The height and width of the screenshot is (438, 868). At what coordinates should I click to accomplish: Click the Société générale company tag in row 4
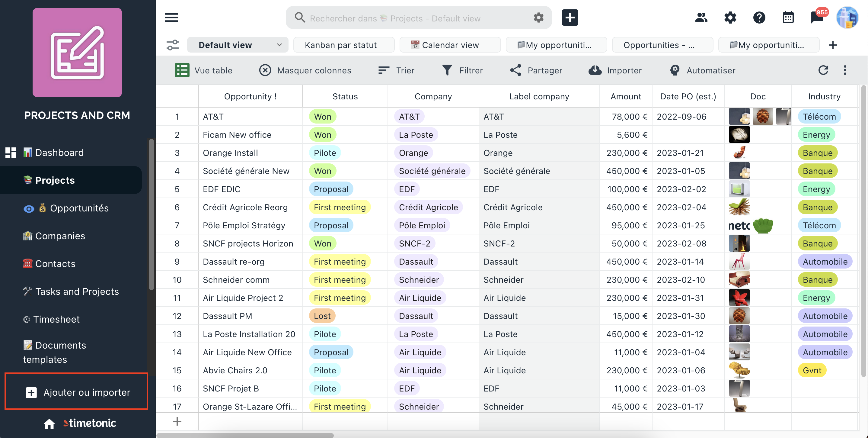(432, 171)
